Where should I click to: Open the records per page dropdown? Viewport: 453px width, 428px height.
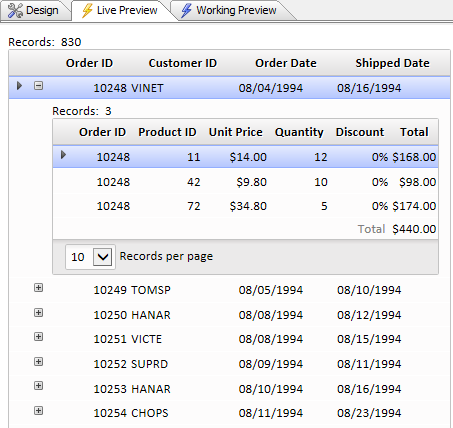click(102, 257)
